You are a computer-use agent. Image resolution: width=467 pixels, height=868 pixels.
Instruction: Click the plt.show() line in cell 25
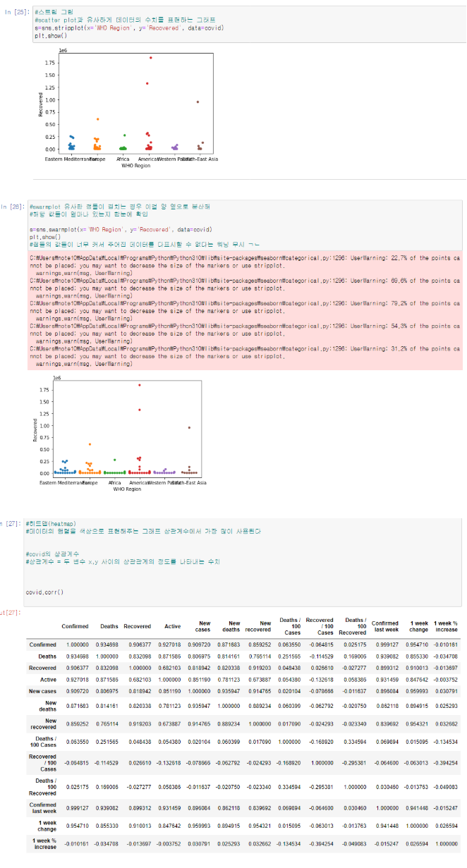pyautogui.click(x=51, y=35)
